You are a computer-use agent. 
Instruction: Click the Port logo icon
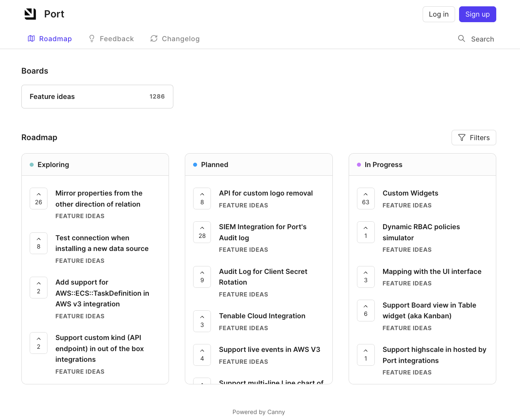pyautogui.click(x=30, y=14)
